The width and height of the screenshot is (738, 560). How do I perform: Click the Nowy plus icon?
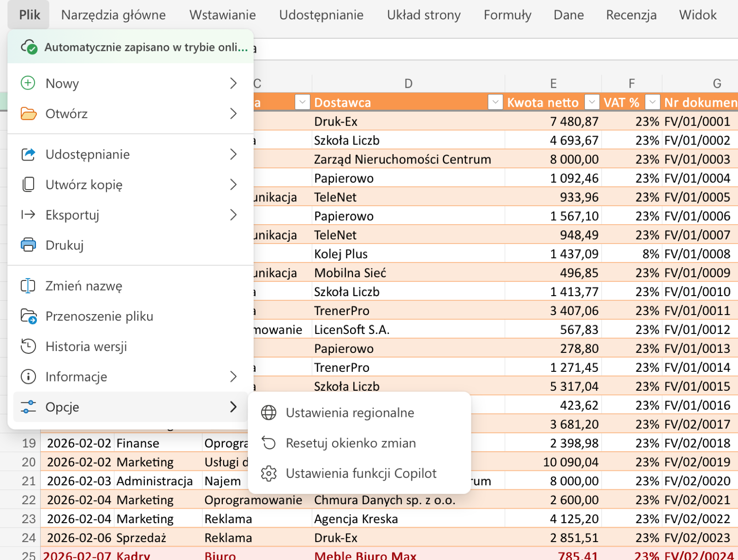(x=28, y=83)
